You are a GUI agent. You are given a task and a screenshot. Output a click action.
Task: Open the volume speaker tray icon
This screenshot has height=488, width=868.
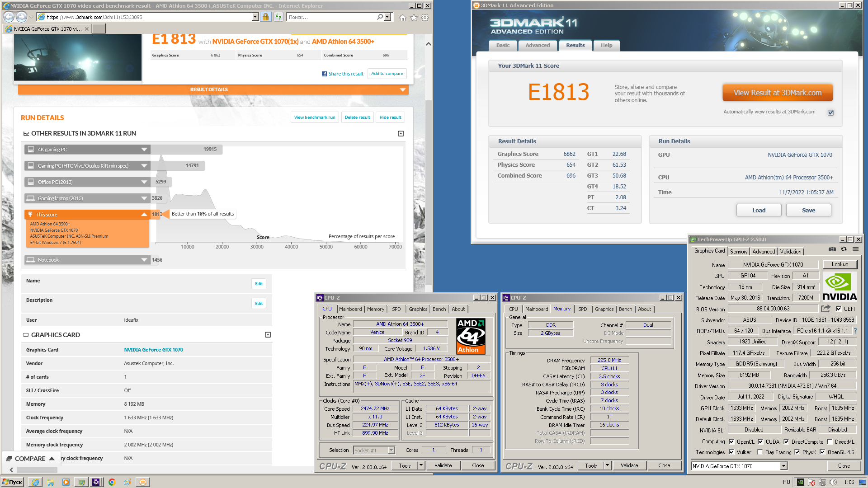[833, 482]
